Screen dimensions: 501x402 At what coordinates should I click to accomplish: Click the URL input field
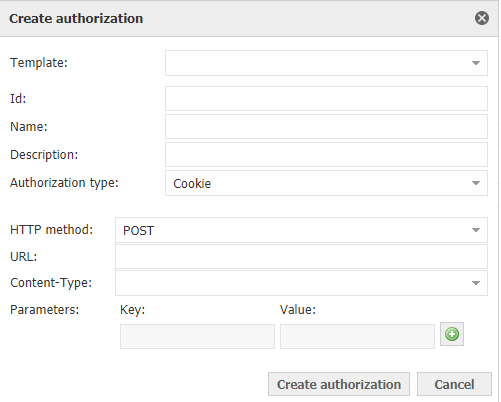(301, 257)
